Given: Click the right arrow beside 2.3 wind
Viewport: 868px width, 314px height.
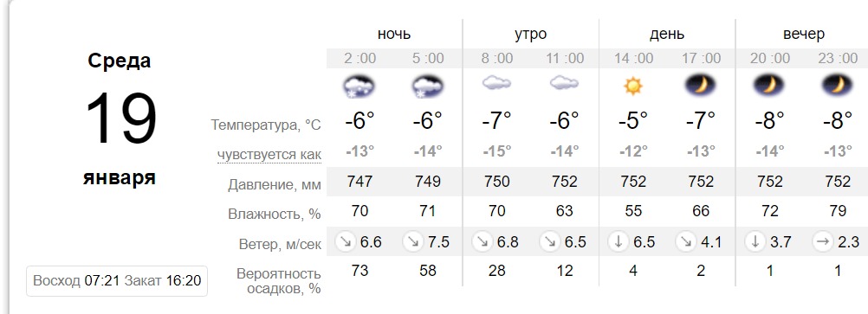Looking at the screenshot, I should (824, 241).
